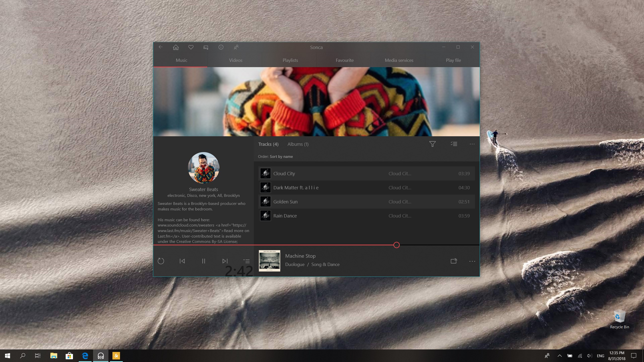Click the heart icon in the title bar
644x362 pixels.
[x=191, y=47]
